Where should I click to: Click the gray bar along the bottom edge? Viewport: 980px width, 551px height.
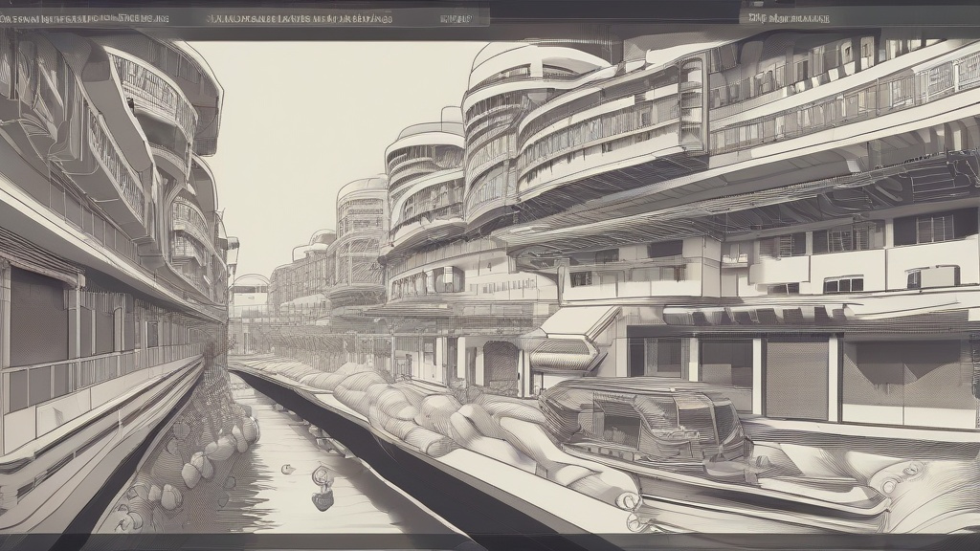coord(490,541)
